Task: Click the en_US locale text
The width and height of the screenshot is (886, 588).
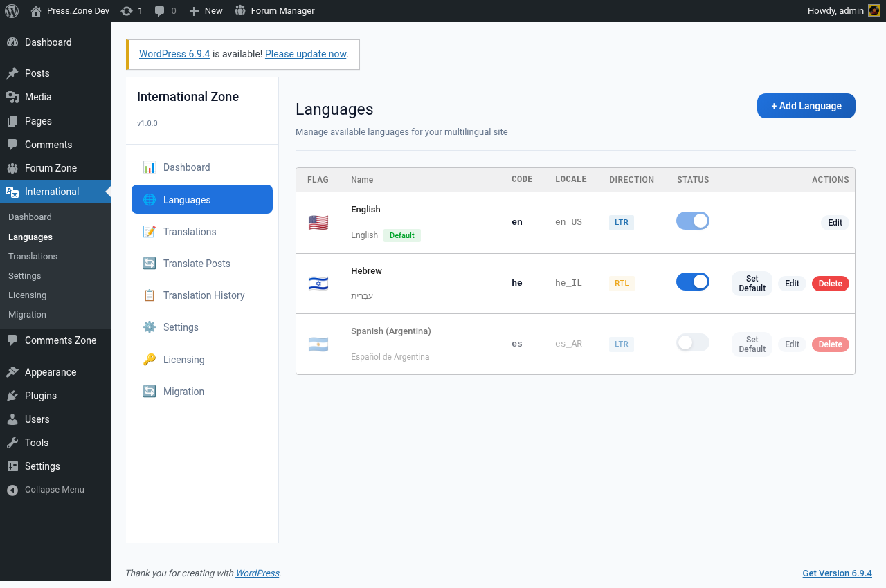Action: [x=568, y=222]
